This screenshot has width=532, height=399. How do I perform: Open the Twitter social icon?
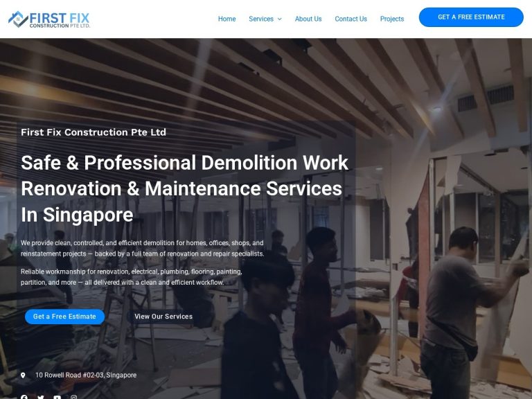coord(41,397)
